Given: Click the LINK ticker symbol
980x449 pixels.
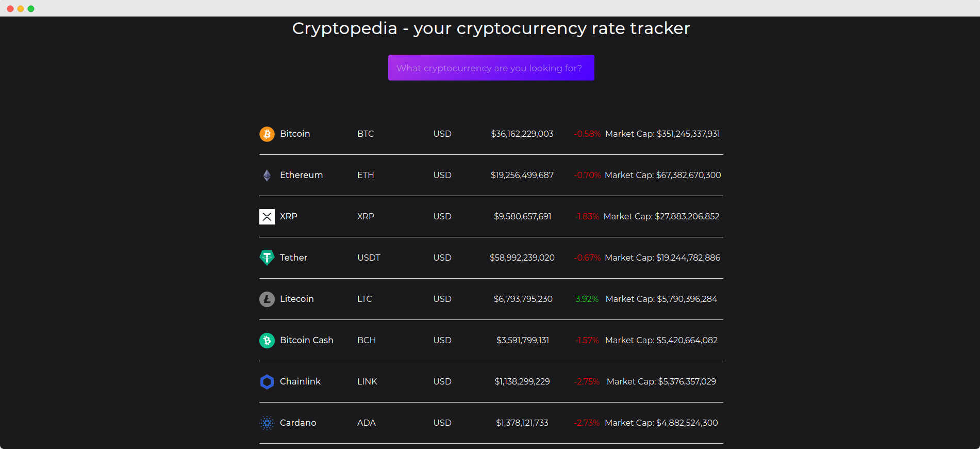Looking at the screenshot, I should coord(367,381).
